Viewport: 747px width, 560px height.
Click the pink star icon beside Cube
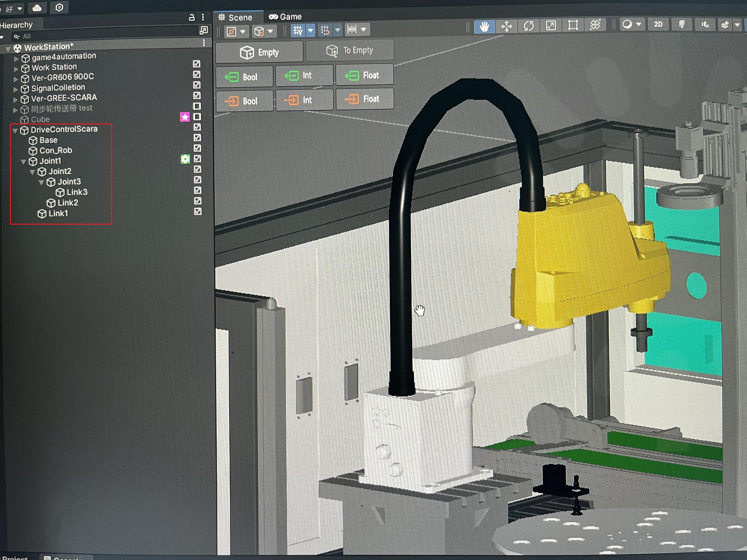coord(185,117)
